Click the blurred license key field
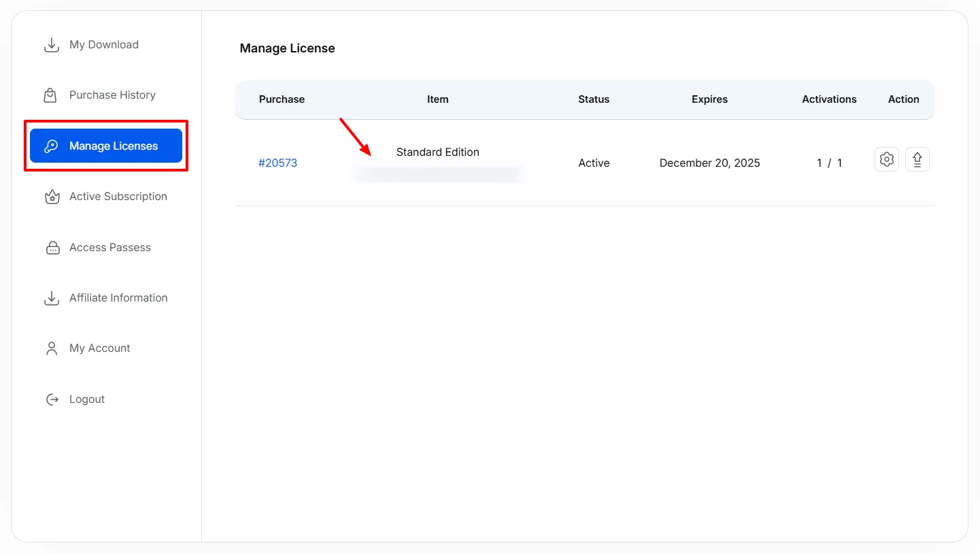The width and height of the screenshot is (980, 554). click(437, 174)
